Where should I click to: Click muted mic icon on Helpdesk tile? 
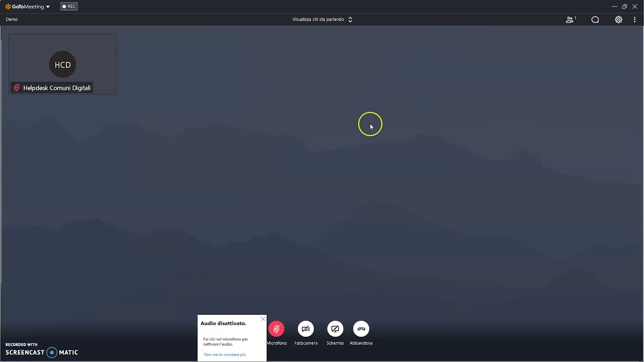(x=17, y=88)
